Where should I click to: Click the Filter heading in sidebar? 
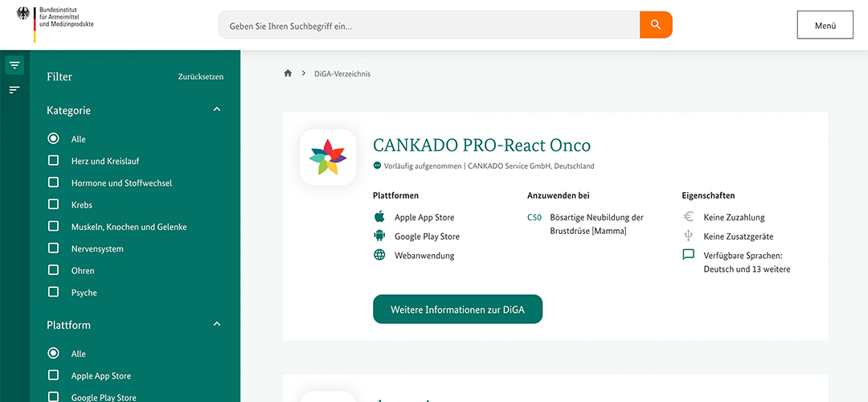coord(59,77)
